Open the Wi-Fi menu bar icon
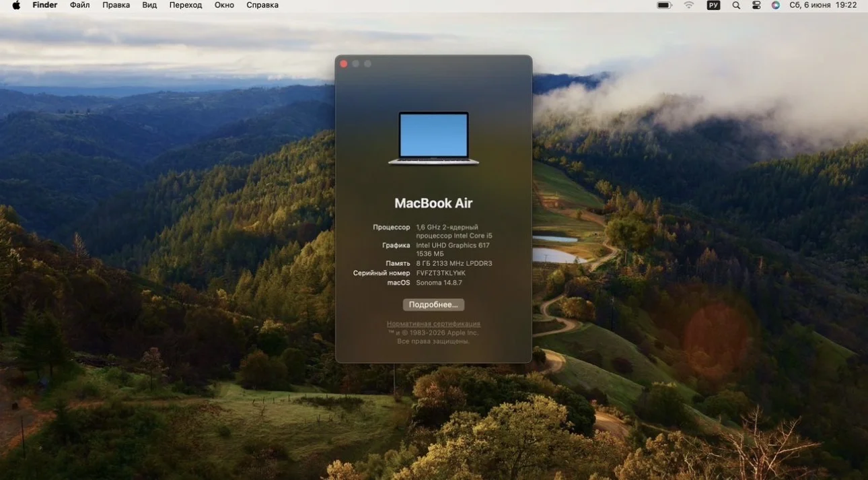The width and height of the screenshot is (868, 480). (689, 5)
